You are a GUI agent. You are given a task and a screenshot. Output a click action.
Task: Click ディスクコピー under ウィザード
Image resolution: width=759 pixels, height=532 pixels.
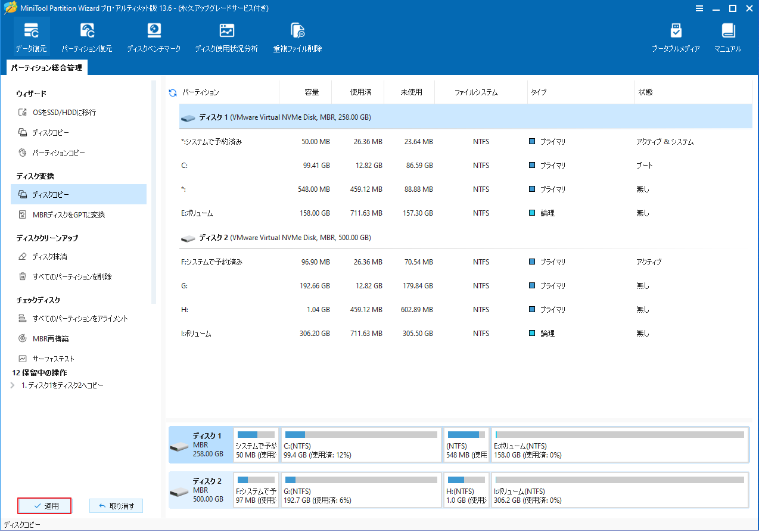pos(43,132)
